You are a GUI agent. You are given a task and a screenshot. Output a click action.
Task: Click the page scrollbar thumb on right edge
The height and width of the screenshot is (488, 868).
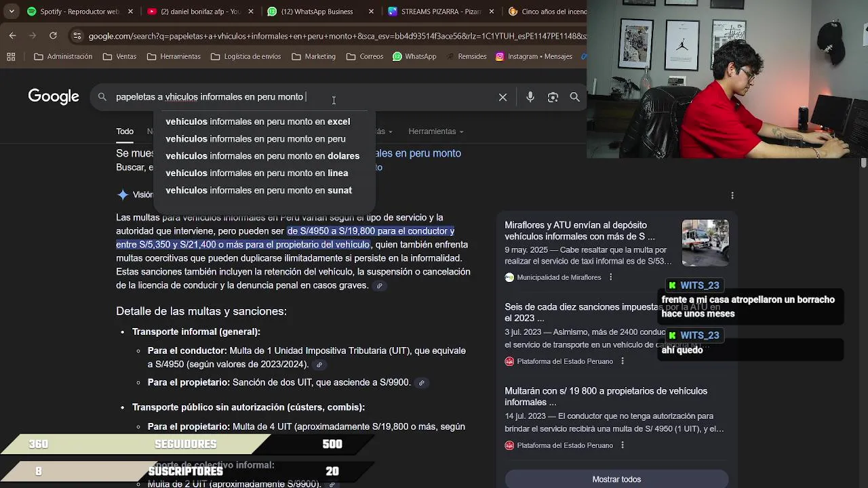(x=863, y=163)
